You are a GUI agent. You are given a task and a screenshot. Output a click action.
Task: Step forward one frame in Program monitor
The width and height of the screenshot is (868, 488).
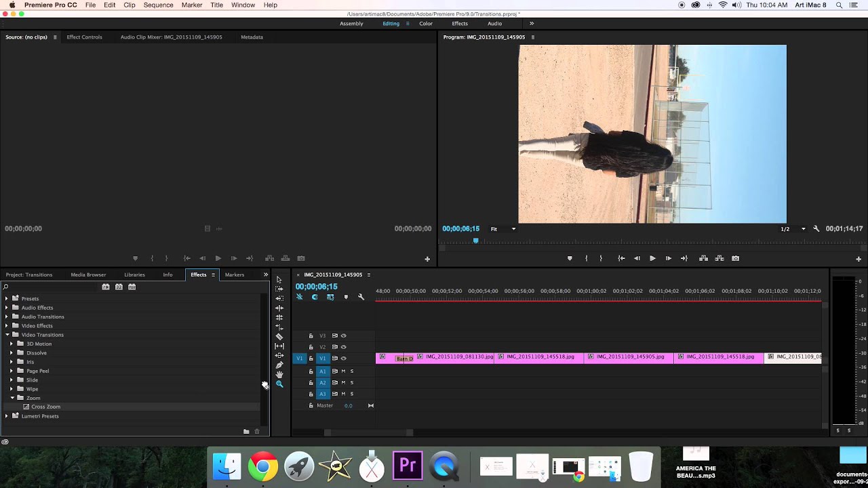point(668,258)
